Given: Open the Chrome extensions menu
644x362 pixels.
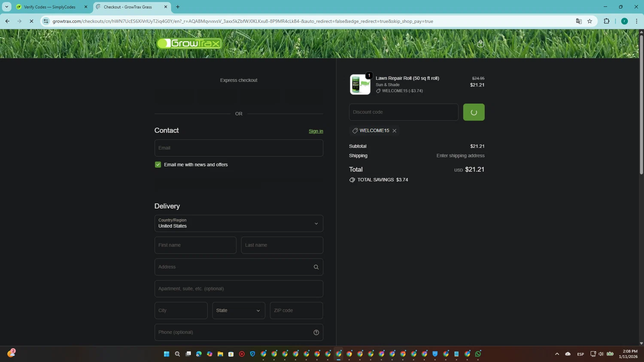Looking at the screenshot, I should pos(606,21).
